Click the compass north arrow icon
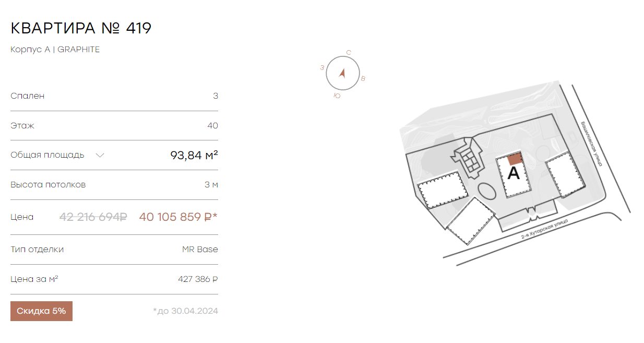The width and height of the screenshot is (644, 343). [x=342, y=73]
